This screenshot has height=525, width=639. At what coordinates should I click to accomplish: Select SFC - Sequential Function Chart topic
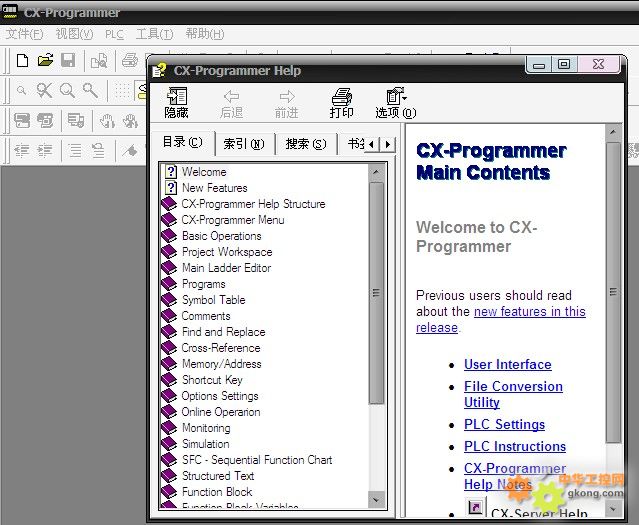(x=257, y=460)
